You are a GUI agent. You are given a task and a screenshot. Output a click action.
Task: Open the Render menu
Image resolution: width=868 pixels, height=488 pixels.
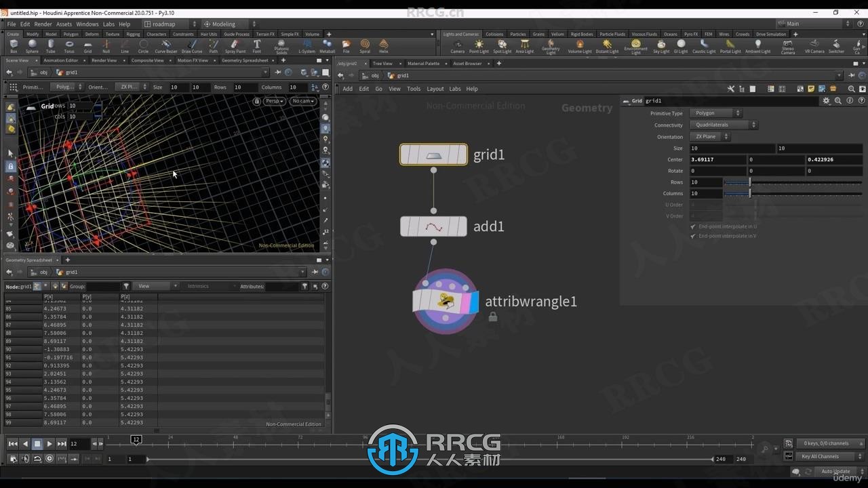point(43,24)
